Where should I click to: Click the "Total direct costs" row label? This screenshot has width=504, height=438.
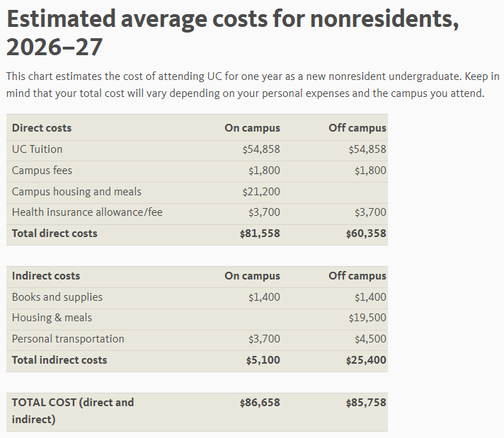coord(55,234)
